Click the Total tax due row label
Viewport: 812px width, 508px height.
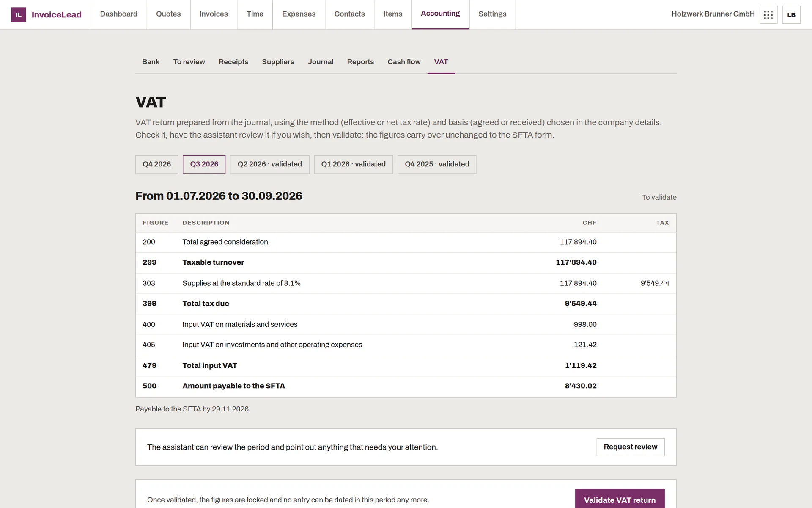tap(206, 304)
